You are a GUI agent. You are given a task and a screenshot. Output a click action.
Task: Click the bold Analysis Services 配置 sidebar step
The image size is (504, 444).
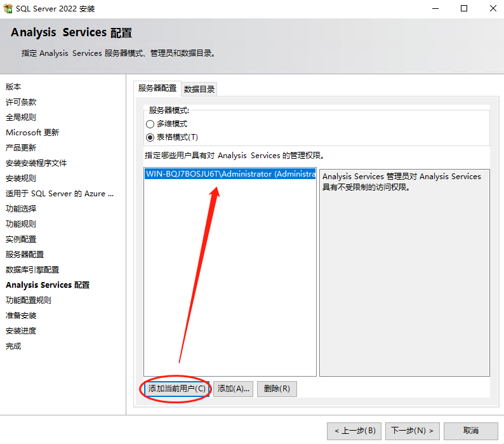48,285
